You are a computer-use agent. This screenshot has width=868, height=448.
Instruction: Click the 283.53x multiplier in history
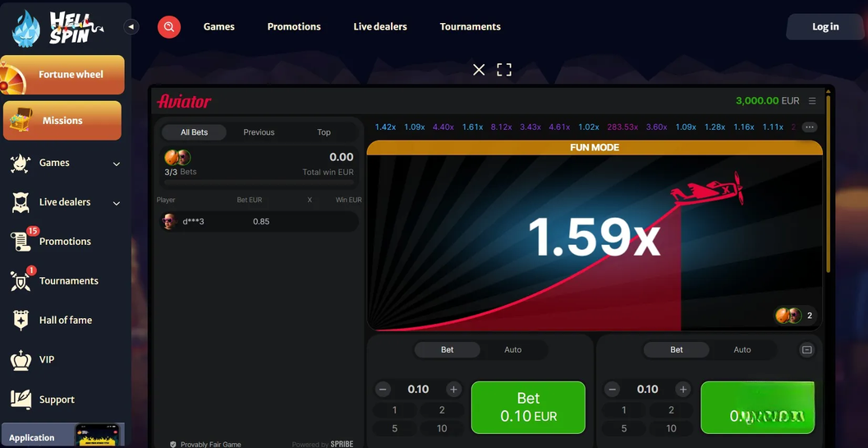[x=622, y=127]
